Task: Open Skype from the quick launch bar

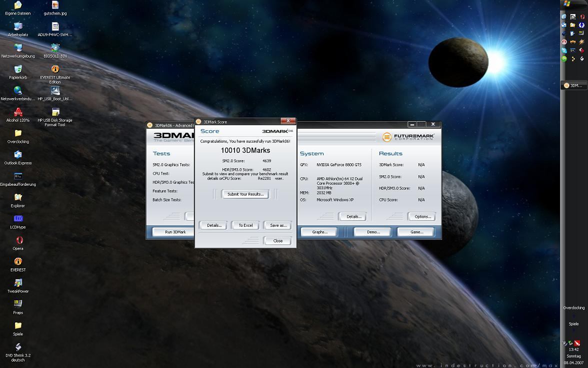Action: click(564, 50)
